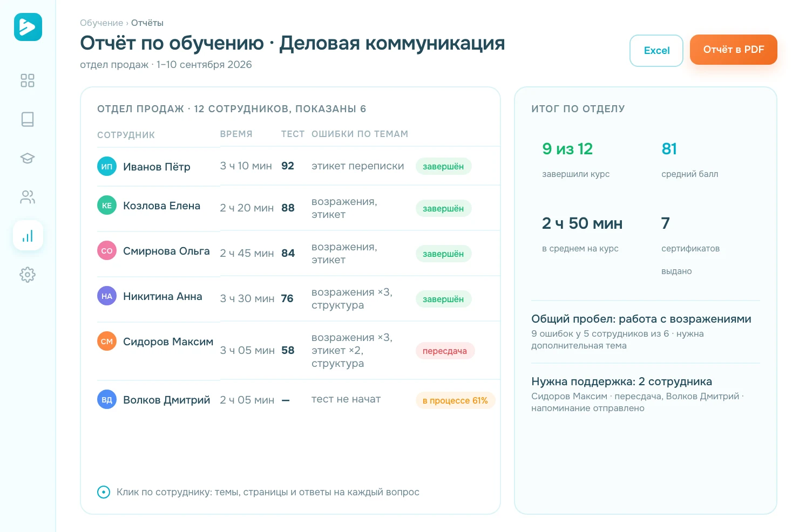The image size is (799, 532).
Task: Click the 9 из 12 completion stat
Action: coord(567,149)
